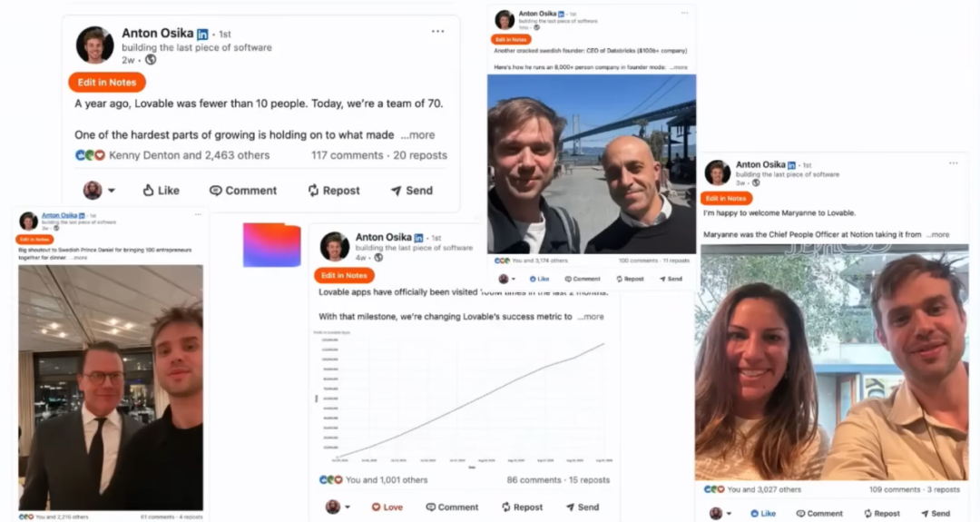Expand '...more' on the Maryanne Chief People Officer post
Viewport: 980px width, 522px height.
point(937,234)
